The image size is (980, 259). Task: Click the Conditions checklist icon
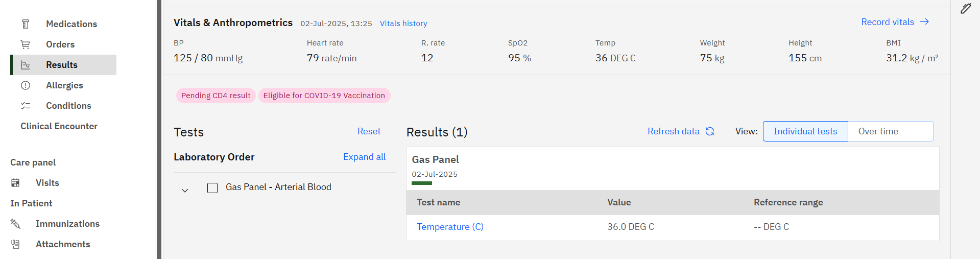[26, 106]
